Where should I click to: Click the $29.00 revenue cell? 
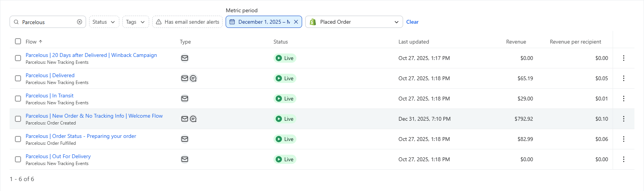tap(525, 99)
